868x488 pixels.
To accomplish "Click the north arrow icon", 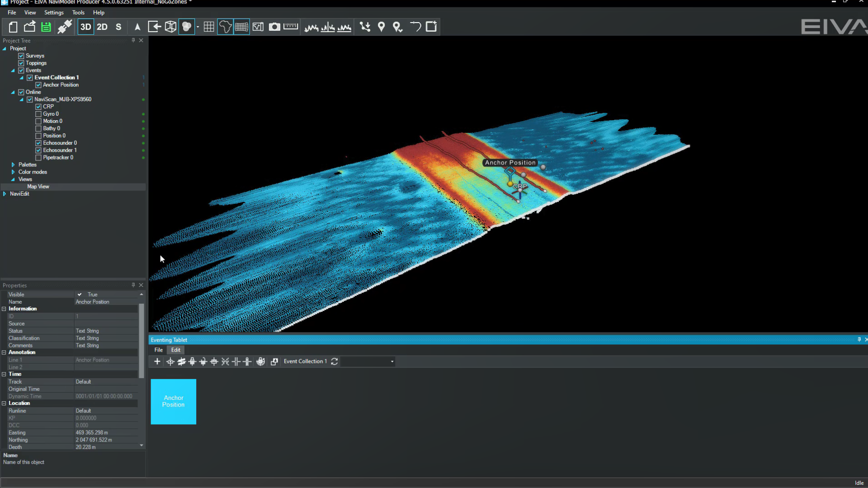I will 137,27.
